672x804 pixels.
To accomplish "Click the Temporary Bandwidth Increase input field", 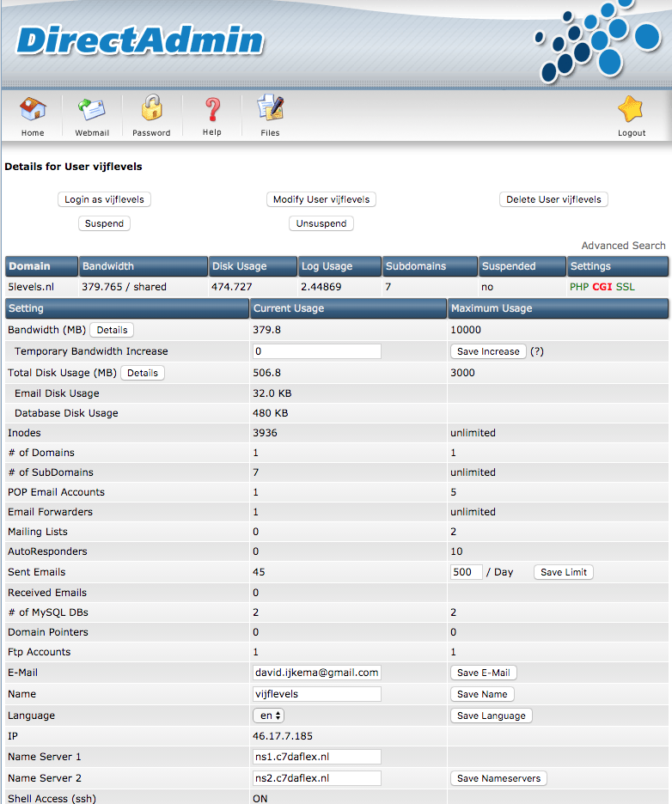I will 316,351.
